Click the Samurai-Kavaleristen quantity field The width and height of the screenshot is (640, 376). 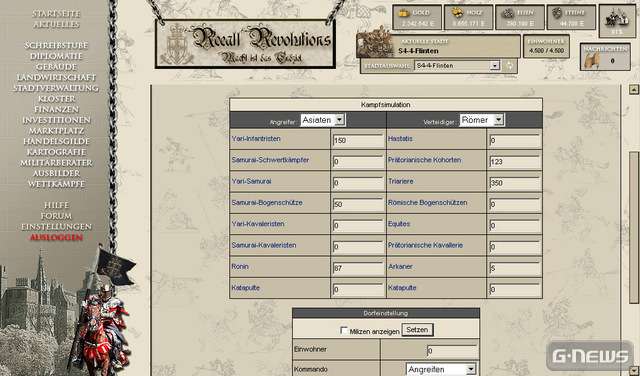click(358, 246)
